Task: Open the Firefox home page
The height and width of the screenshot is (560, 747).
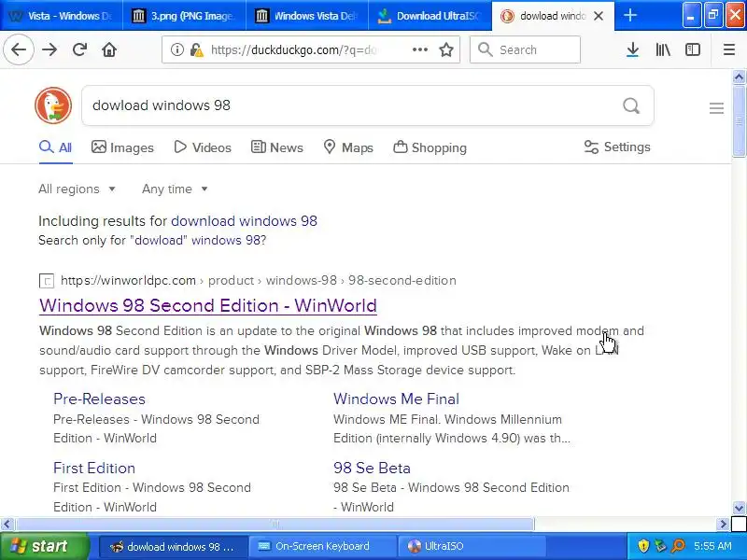Action: (109, 49)
